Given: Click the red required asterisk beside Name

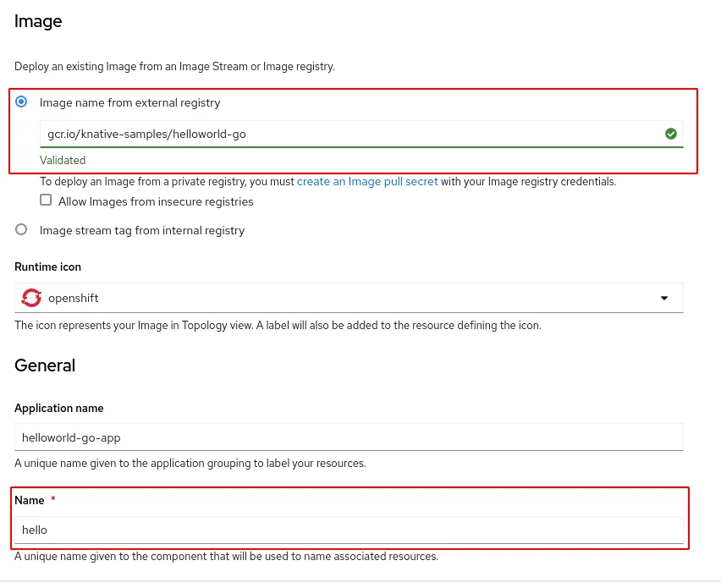Looking at the screenshot, I should pos(53,500).
